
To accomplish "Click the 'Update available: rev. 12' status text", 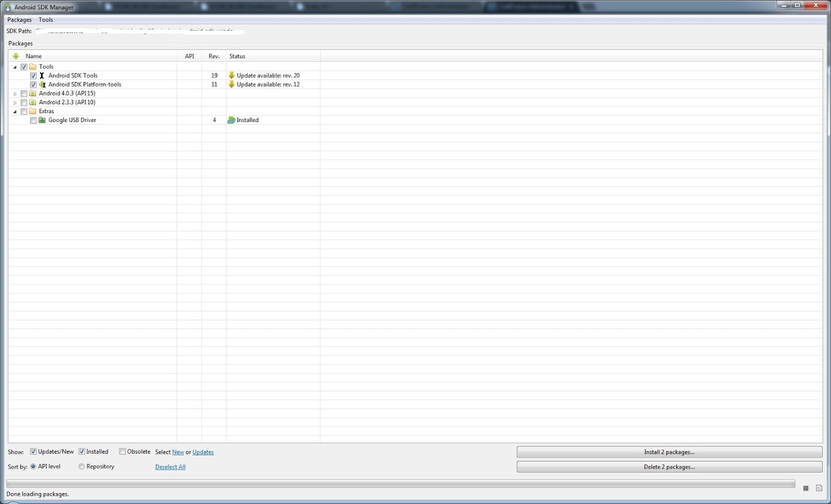I will tap(268, 84).
